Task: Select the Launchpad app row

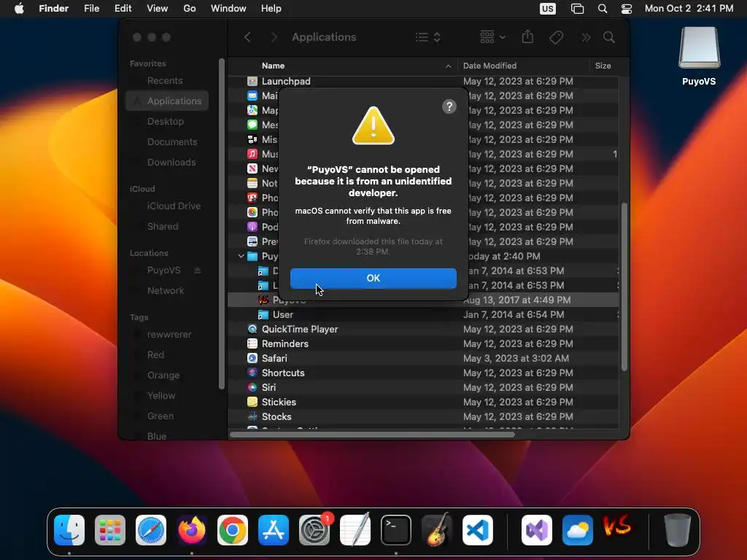Action: pyautogui.click(x=423, y=82)
